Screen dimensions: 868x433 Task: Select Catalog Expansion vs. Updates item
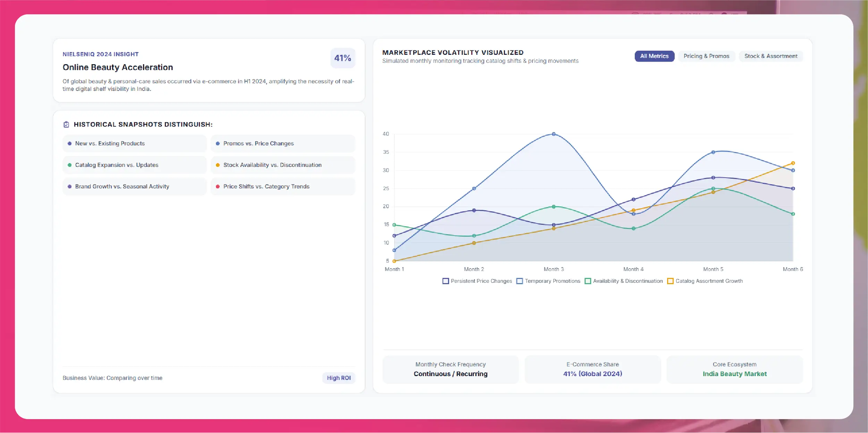[x=135, y=165]
